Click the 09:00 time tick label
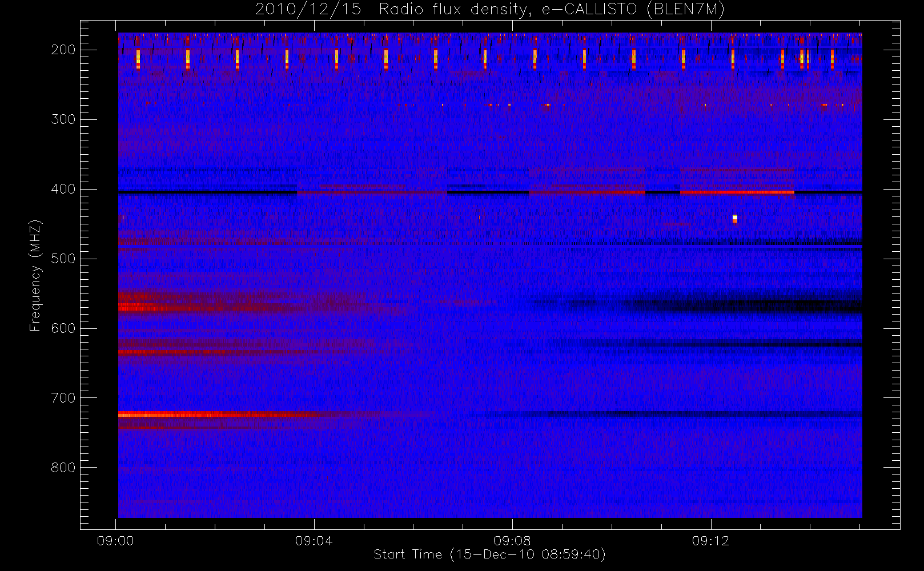 (115, 541)
